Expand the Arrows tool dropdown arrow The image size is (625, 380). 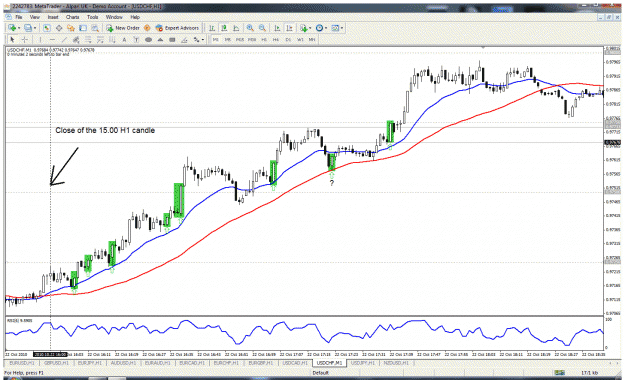pos(202,39)
